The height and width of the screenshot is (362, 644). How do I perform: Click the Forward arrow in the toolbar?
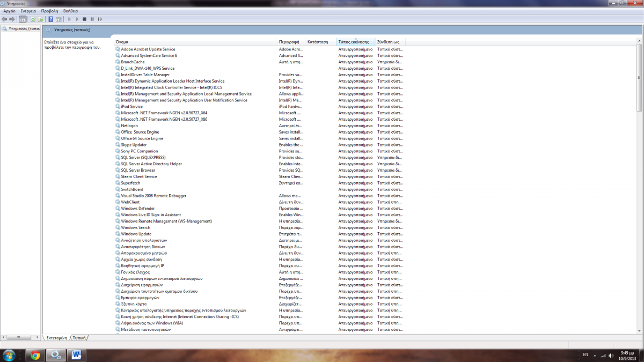tap(12, 19)
